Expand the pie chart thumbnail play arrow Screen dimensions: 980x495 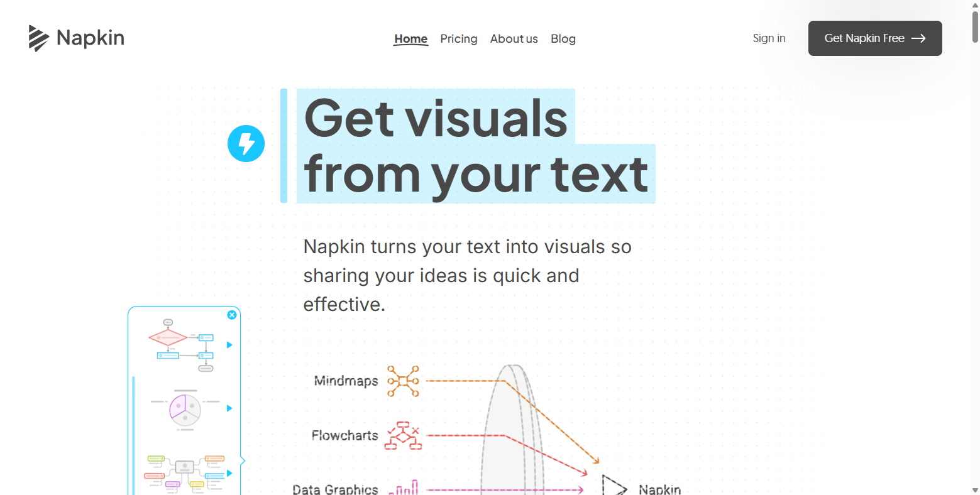(x=229, y=408)
